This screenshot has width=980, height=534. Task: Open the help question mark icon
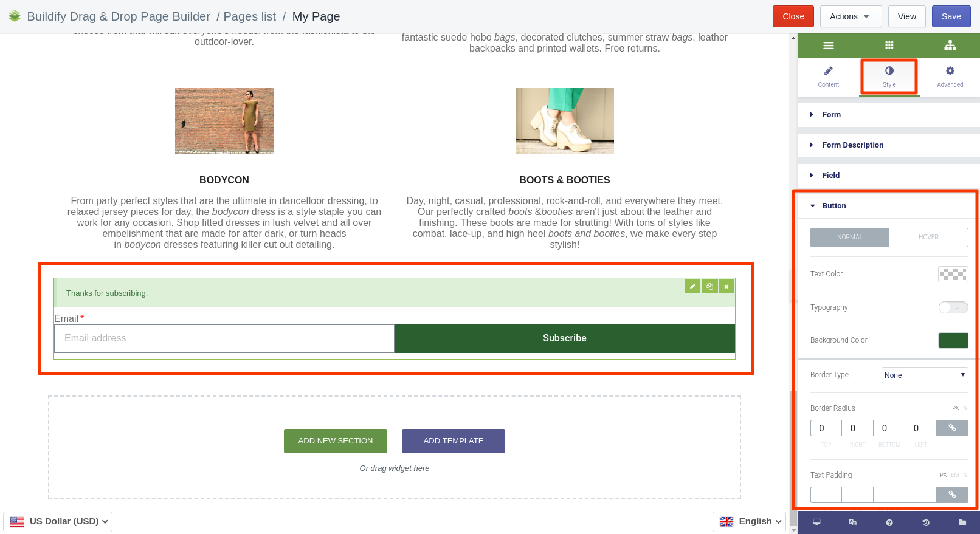click(x=889, y=522)
